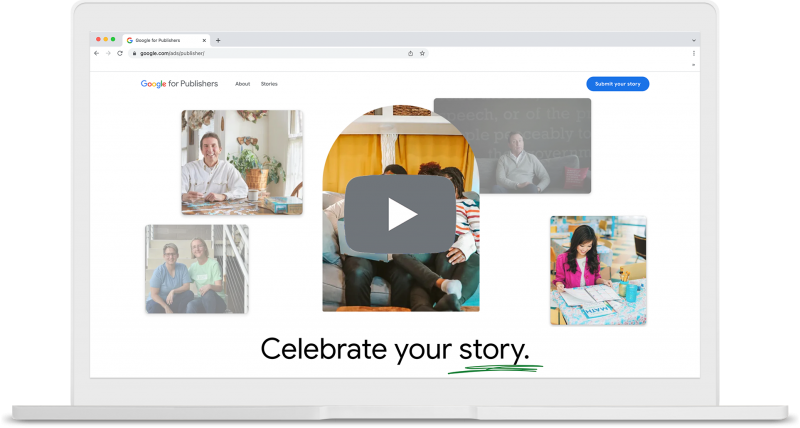This screenshot has width=800, height=428.
Task: Bookmark the page with the star icon
Action: coord(422,53)
